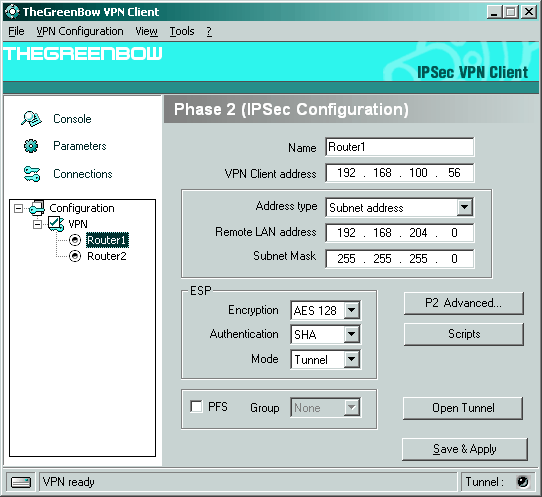542x497 pixels.
Task: Click the VPN Client address field
Action: 400,173
